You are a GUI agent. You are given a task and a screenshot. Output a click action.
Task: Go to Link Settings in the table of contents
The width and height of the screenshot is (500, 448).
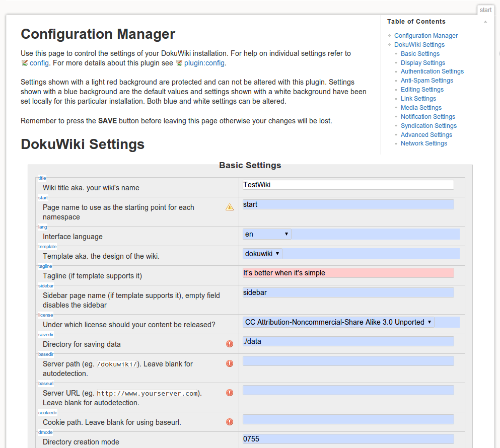418,99
